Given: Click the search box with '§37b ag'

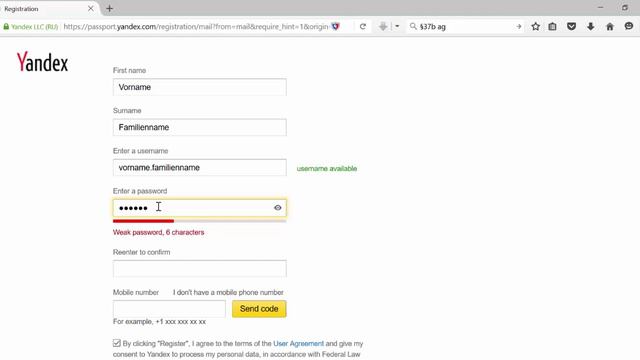Looking at the screenshot, I should 465,27.
